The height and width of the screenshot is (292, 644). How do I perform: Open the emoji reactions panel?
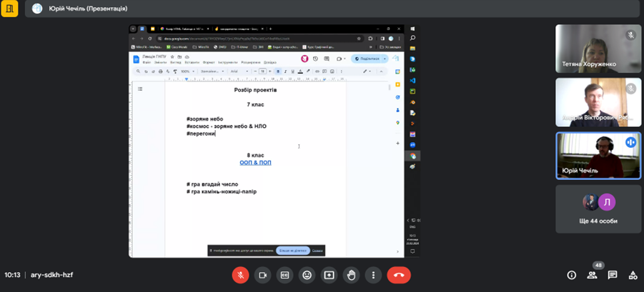(x=307, y=275)
